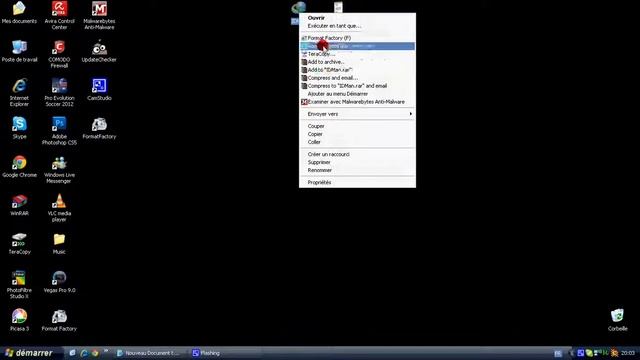Choose Compress and email… entry

[x=357, y=78]
